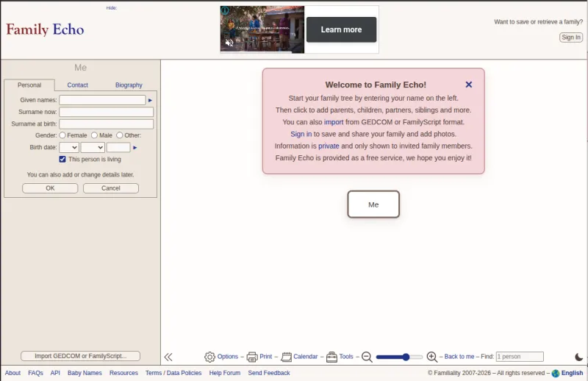Click the Find person search field

[x=520, y=357]
